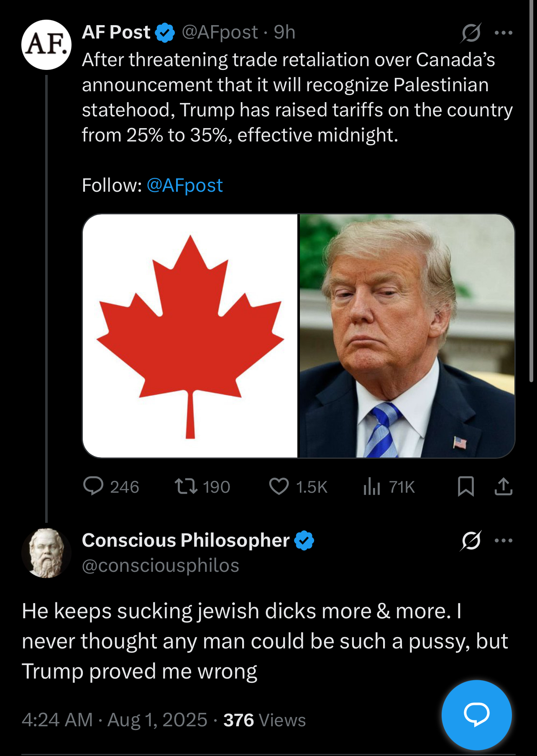The height and width of the screenshot is (756, 537).
Task: View analytics showing 71K views
Action: click(x=372, y=486)
